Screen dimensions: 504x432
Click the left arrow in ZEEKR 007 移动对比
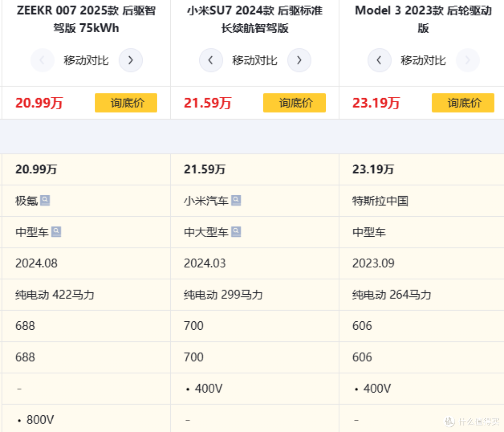(x=42, y=60)
